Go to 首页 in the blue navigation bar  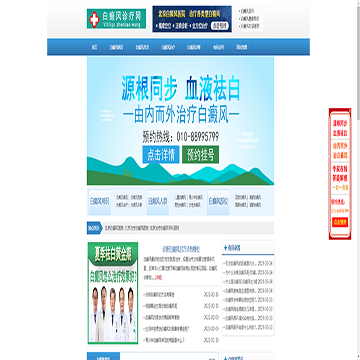tap(95, 47)
